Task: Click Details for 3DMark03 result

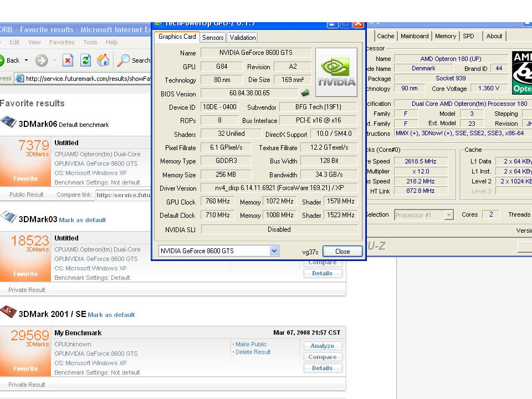Action: [323, 273]
